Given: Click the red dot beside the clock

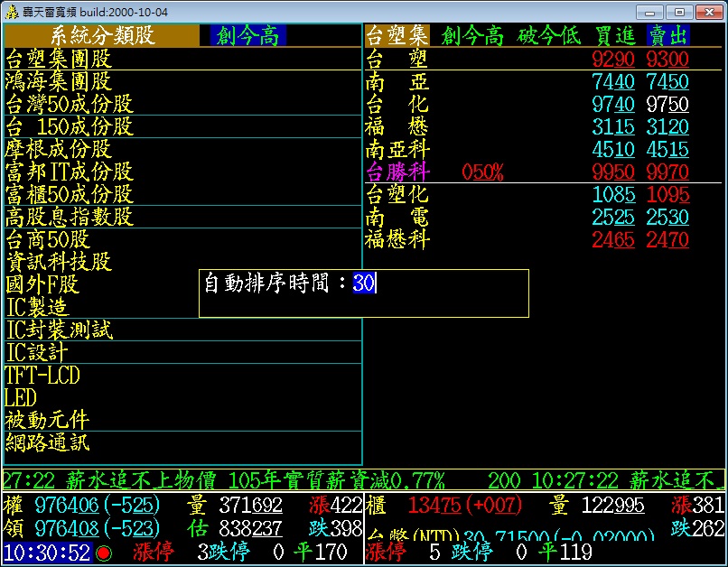Looking at the screenshot, I should [104, 552].
